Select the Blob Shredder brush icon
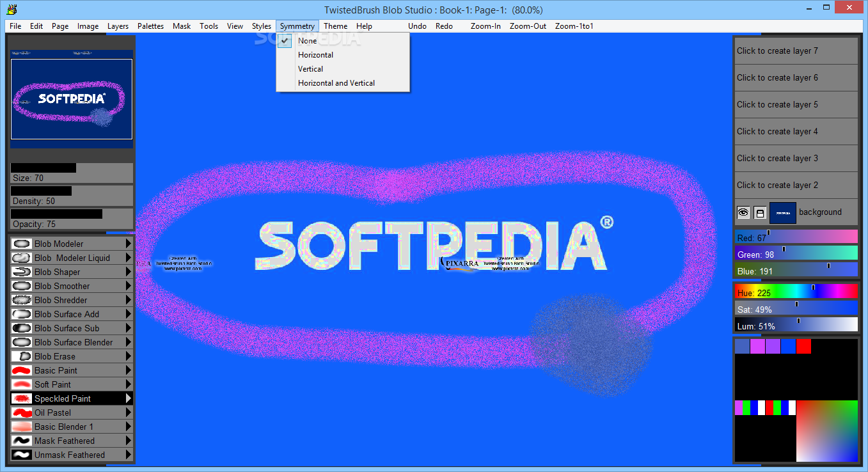This screenshot has height=472, width=868. [x=22, y=300]
